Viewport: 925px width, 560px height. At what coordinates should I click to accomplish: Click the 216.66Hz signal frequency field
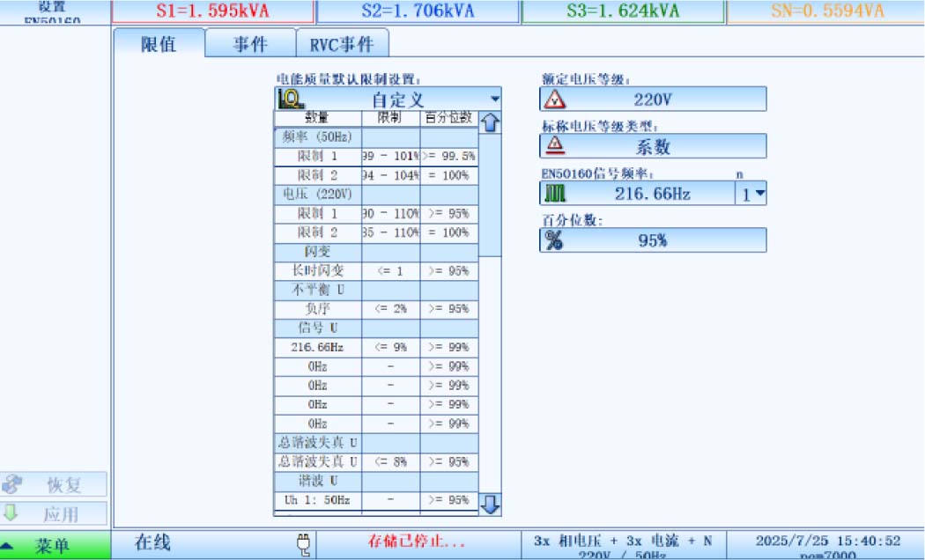(652, 194)
